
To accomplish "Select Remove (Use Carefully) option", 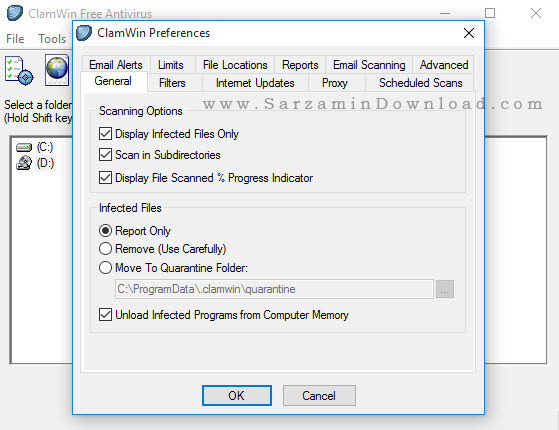I will tap(105, 249).
